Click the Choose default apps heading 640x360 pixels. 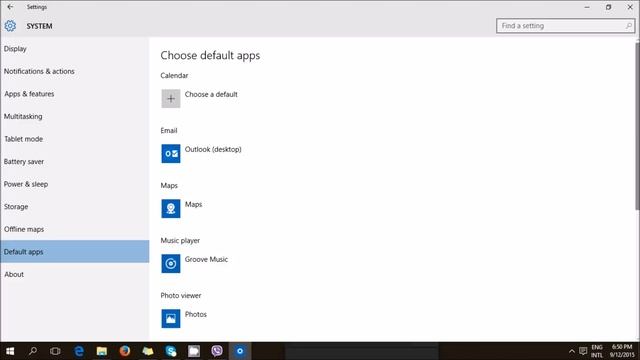pyautogui.click(x=210, y=56)
